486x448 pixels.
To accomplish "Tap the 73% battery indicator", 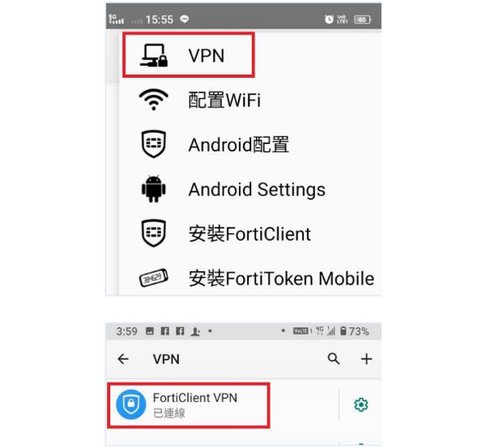I will click(354, 331).
